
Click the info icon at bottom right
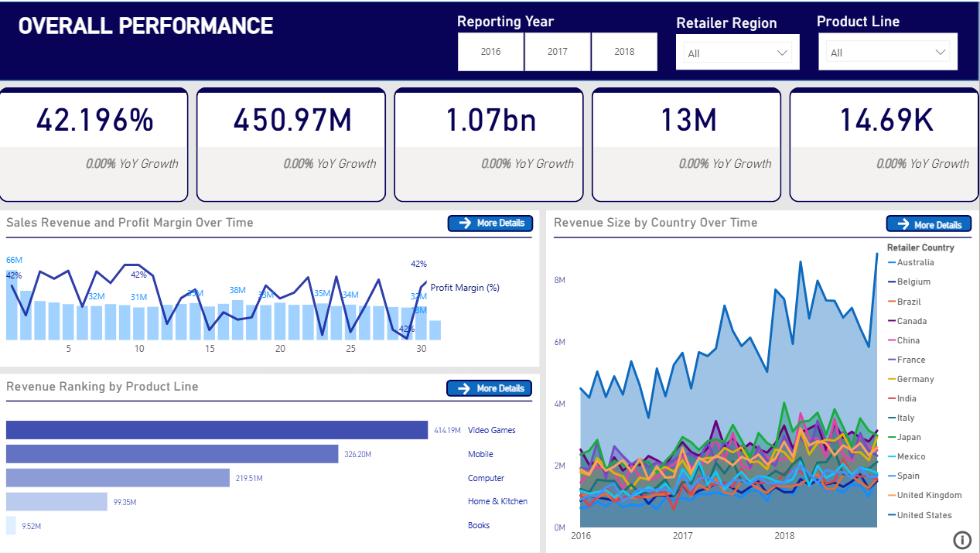click(962, 540)
